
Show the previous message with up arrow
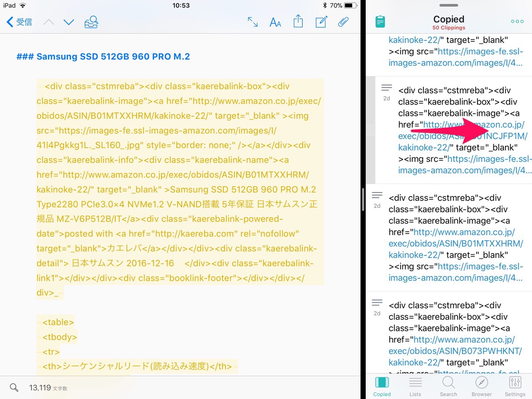click(x=49, y=22)
